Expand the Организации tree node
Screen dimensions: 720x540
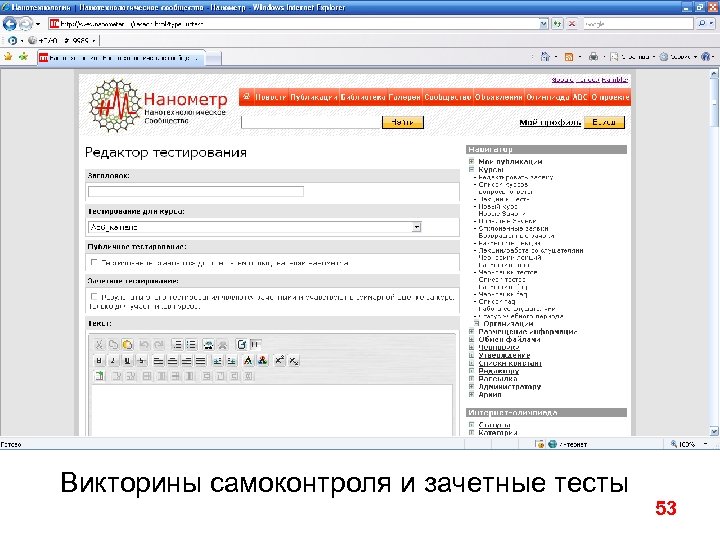[x=477, y=324]
